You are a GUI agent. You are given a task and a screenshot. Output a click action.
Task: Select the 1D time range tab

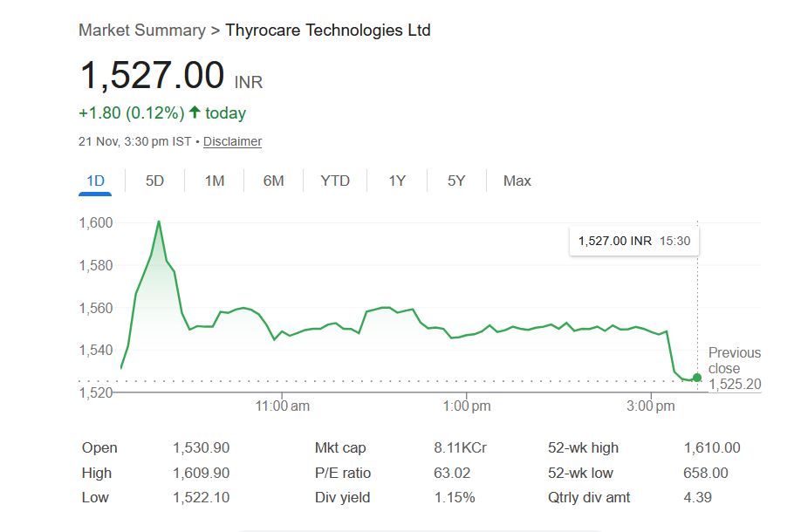coord(95,181)
